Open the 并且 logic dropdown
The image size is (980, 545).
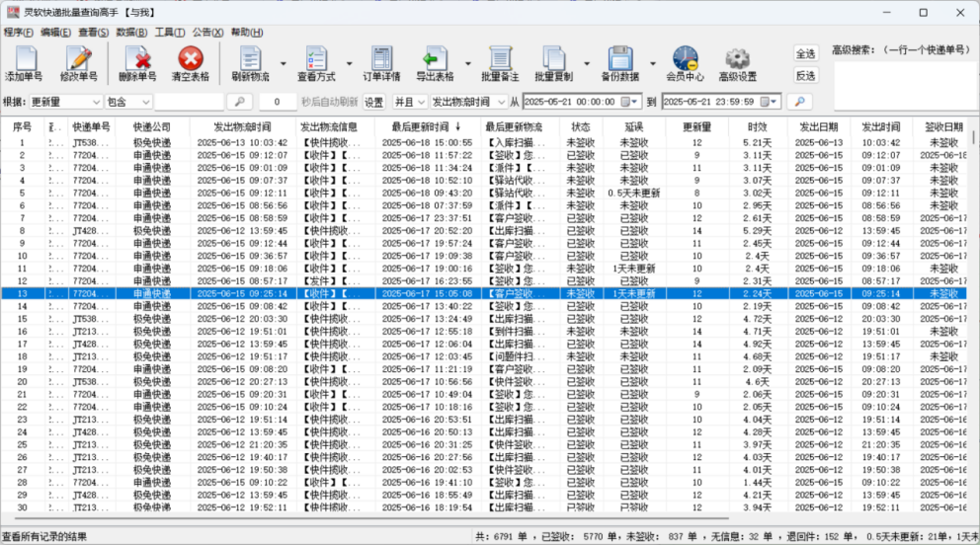pyautogui.click(x=410, y=102)
